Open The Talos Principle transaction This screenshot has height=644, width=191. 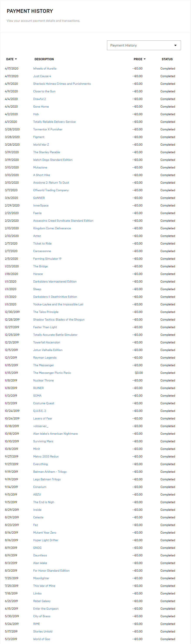click(x=45, y=312)
